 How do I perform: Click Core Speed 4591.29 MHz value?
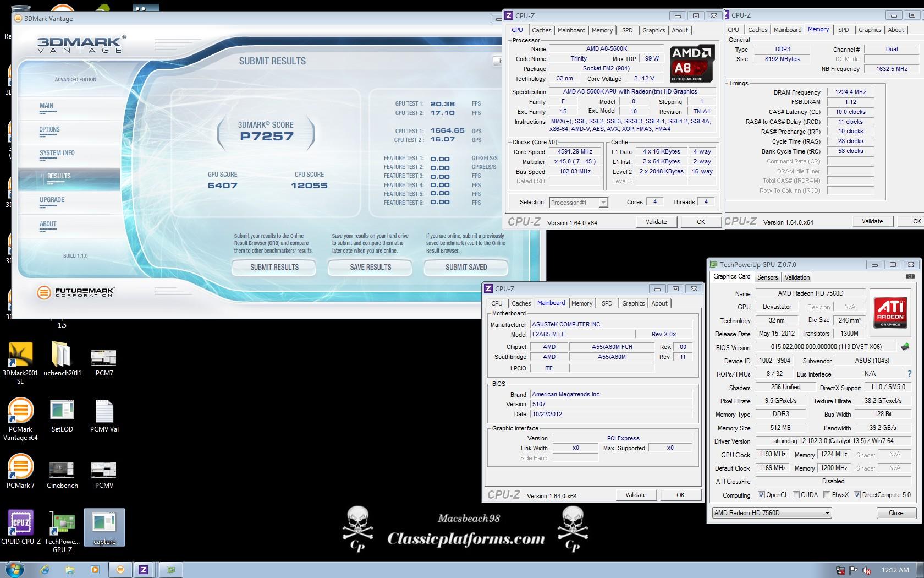[575, 152]
